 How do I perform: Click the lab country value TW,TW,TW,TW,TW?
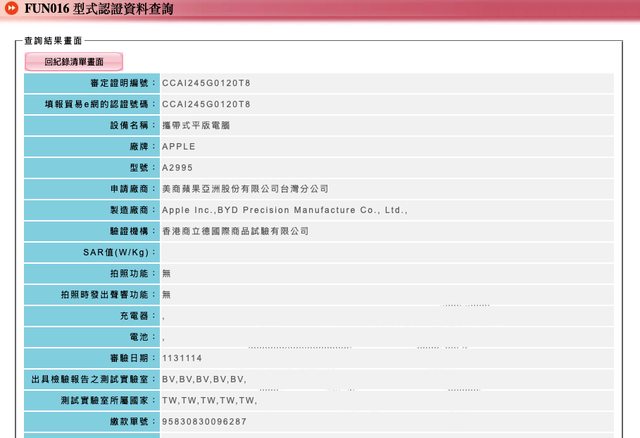point(209,400)
